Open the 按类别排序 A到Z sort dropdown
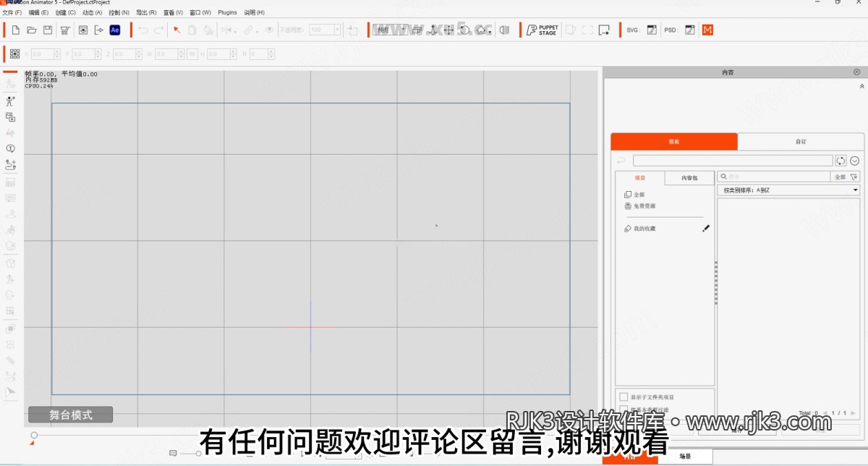The width and height of the screenshot is (868, 466). click(x=788, y=190)
